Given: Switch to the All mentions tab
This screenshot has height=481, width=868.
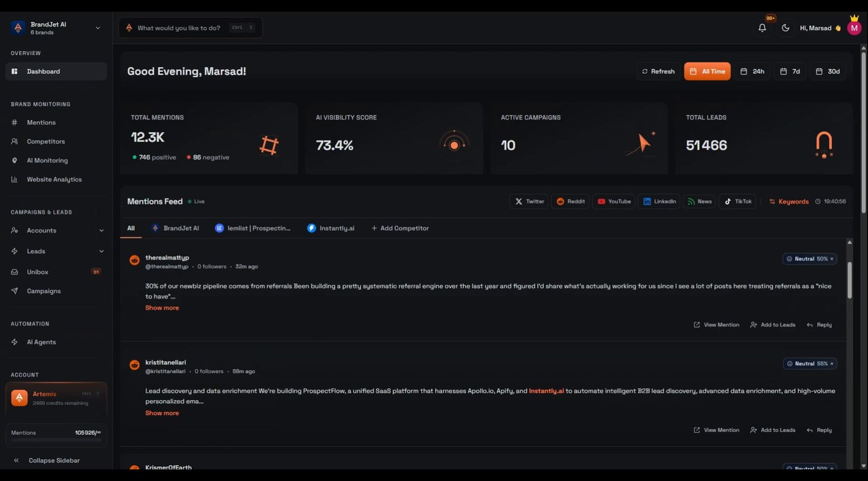Looking at the screenshot, I should [131, 229].
